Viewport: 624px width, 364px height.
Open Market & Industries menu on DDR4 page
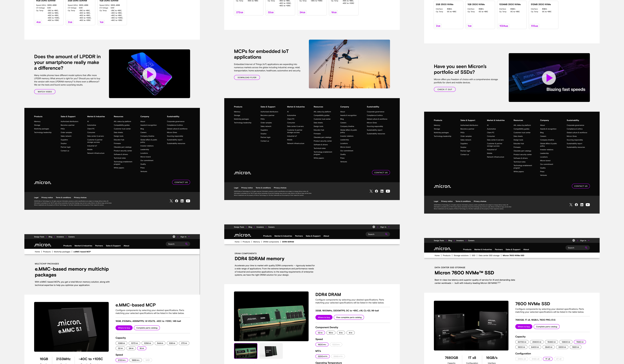pos(283,236)
